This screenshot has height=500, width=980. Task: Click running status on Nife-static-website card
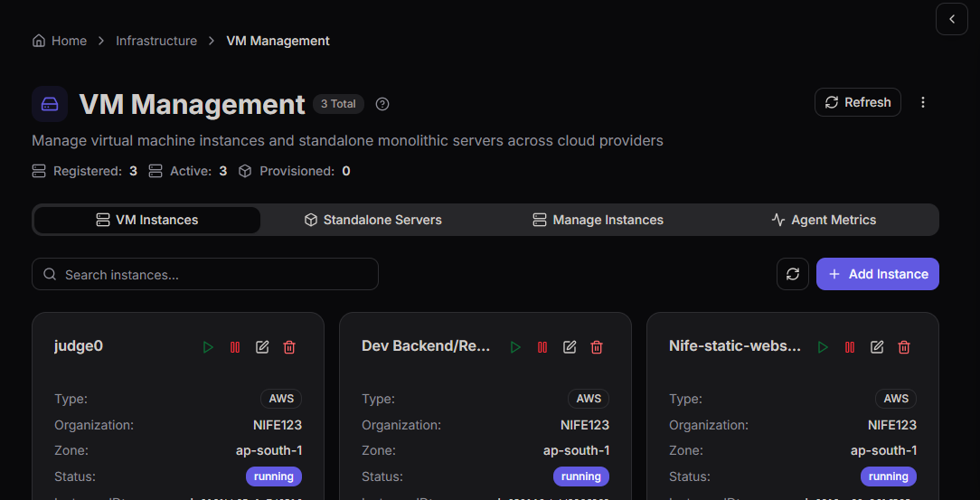coord(889,476)
